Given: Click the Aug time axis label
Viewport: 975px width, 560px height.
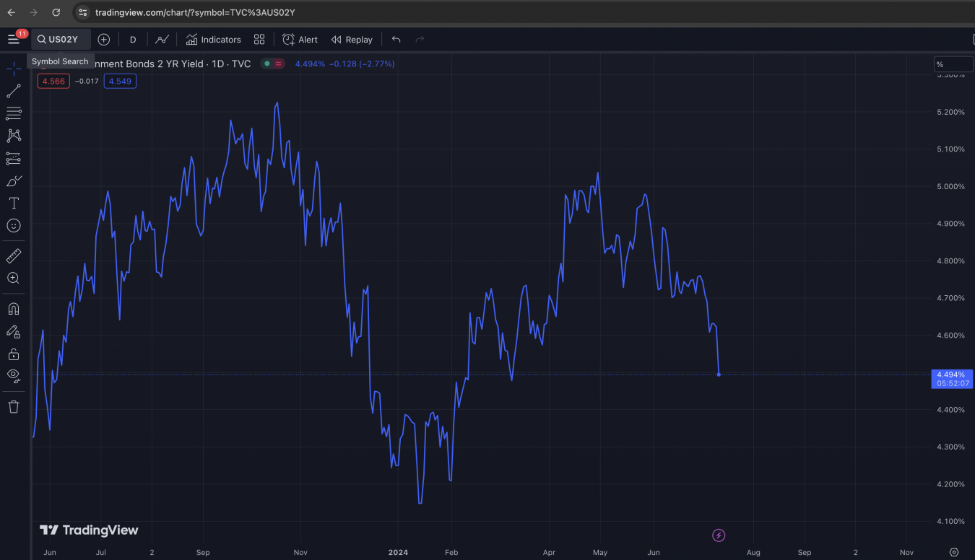Looking at the screenshot, I should click(x=753, y=552).
